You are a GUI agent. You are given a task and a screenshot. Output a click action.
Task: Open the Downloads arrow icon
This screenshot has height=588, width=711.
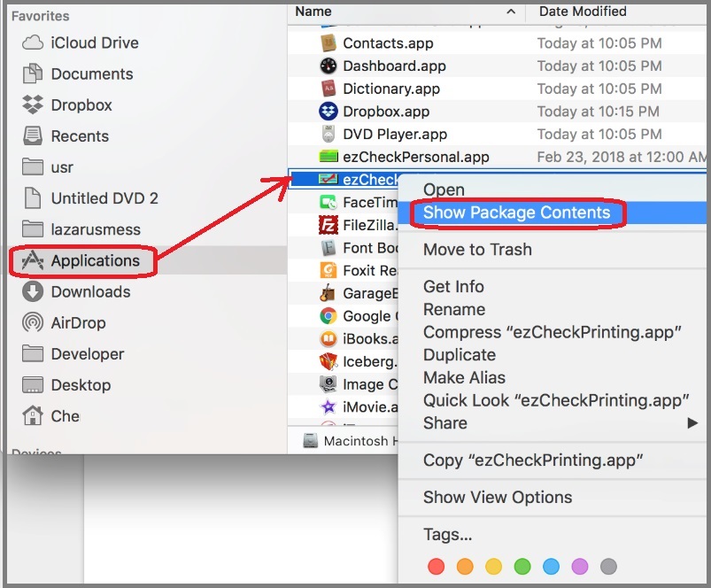(33, 292)
